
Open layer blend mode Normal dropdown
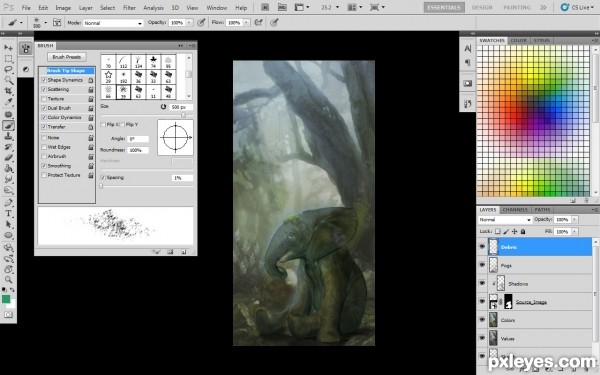(x=505, y=220)
